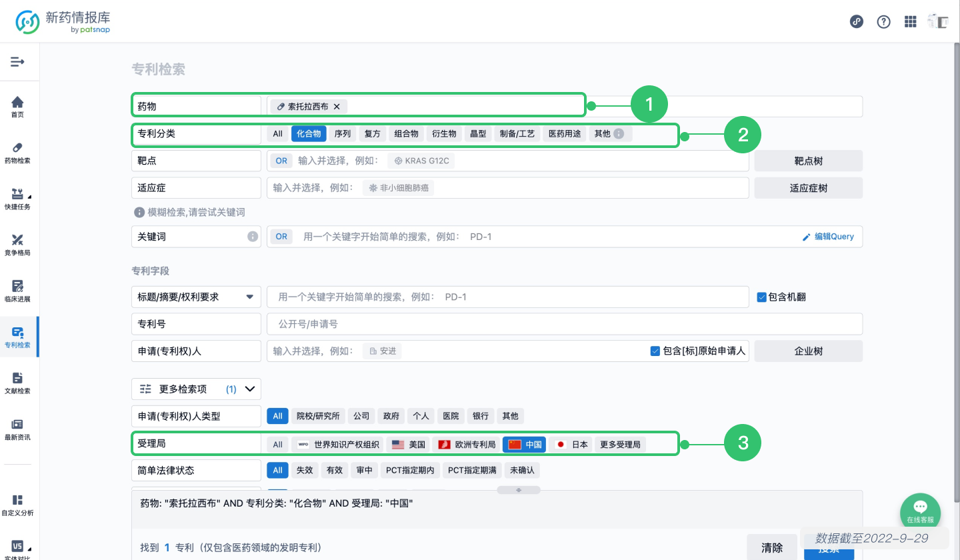
Task: Click info icon next to 其他
Action: (619, 134)
